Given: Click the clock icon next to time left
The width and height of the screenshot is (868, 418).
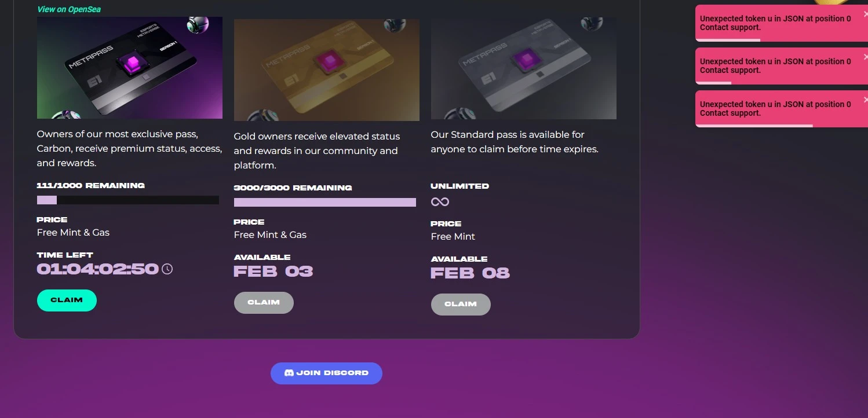Looking at the screenshot, I should pyautogui.click(x=167, y=269).
